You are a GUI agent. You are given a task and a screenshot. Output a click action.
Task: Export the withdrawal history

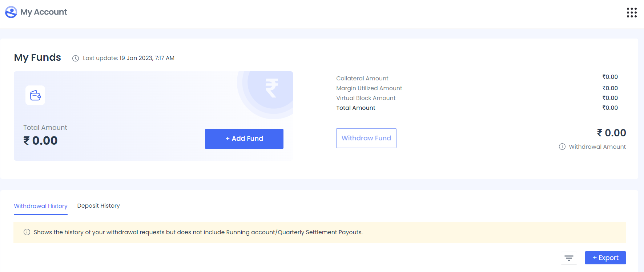coord(605,258)
